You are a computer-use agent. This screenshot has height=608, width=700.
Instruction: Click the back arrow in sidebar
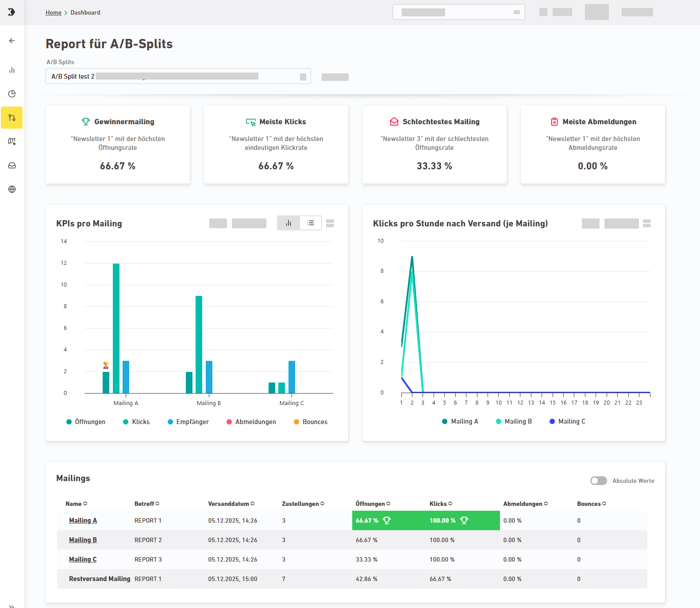pos(12,41)
